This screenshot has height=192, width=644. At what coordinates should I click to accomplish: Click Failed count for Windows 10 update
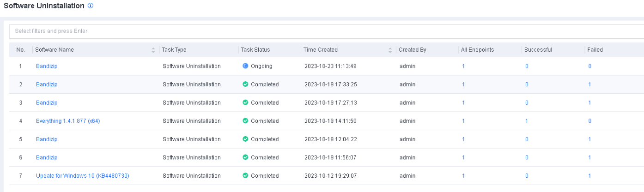(589, 176)
